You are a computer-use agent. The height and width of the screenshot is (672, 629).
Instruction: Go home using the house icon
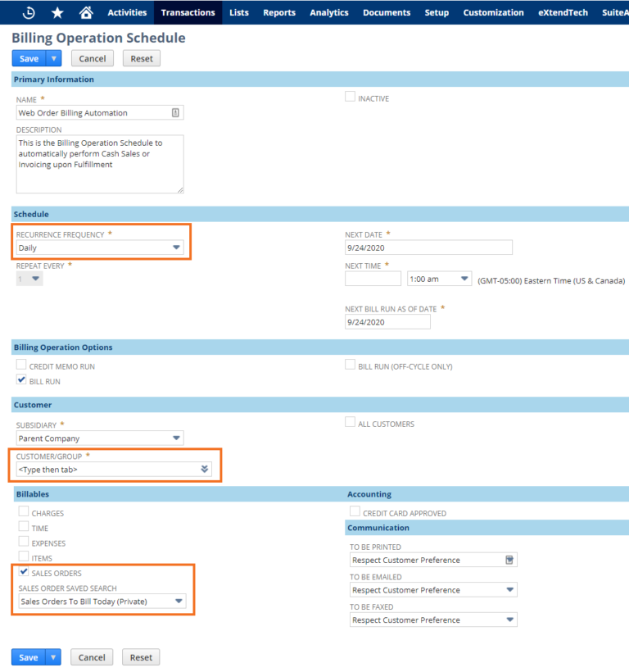point(87,11)
